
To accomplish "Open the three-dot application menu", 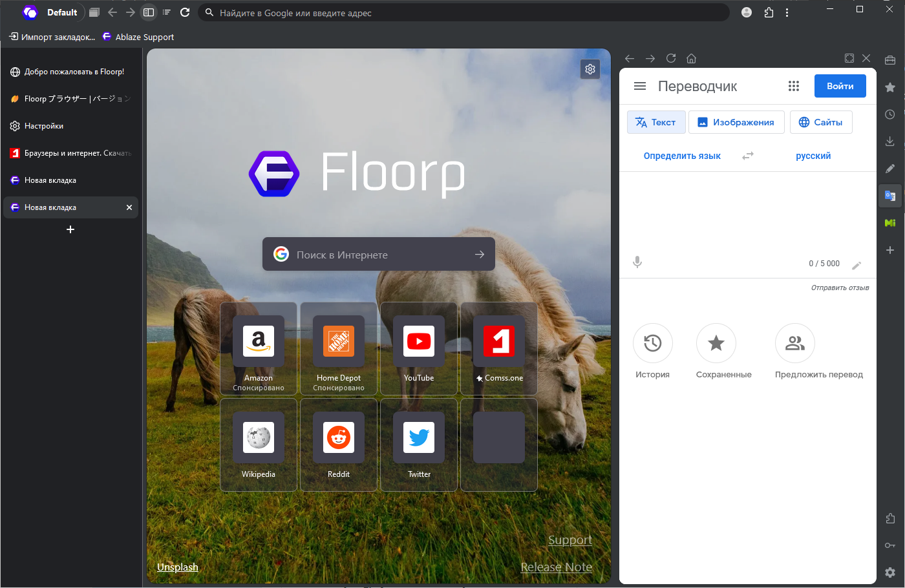I will pyautogui.click(x=787, y=12).
